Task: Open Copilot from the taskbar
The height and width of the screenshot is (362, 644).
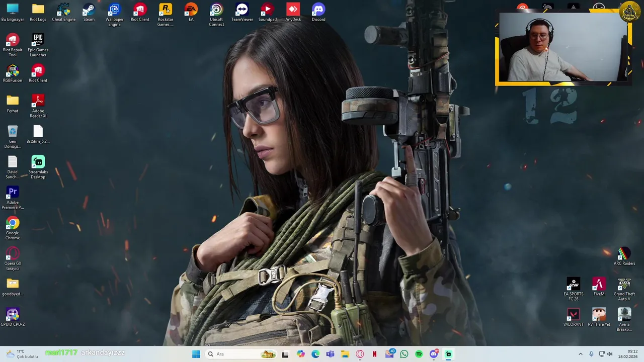Action: click(300, 354)
